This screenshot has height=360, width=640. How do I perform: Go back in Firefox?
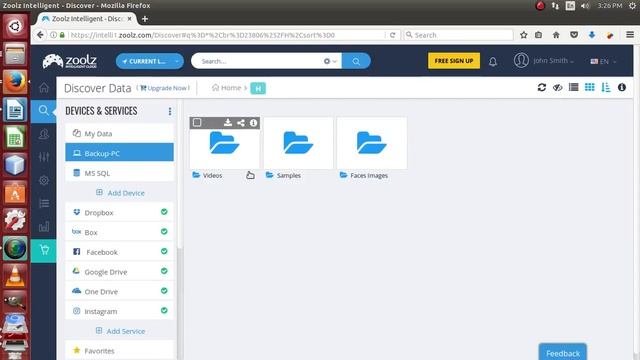click(40, 35)
